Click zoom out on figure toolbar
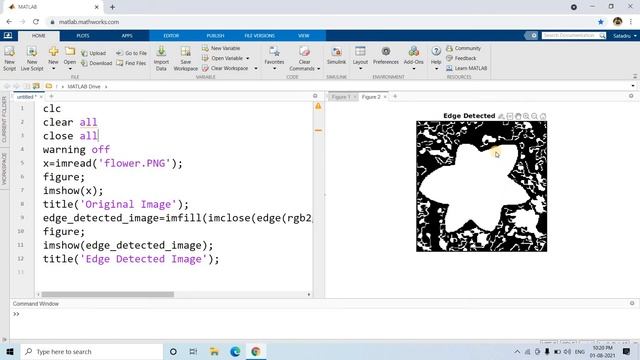Viewport: 640px width, 360px height. pos(534,116)
